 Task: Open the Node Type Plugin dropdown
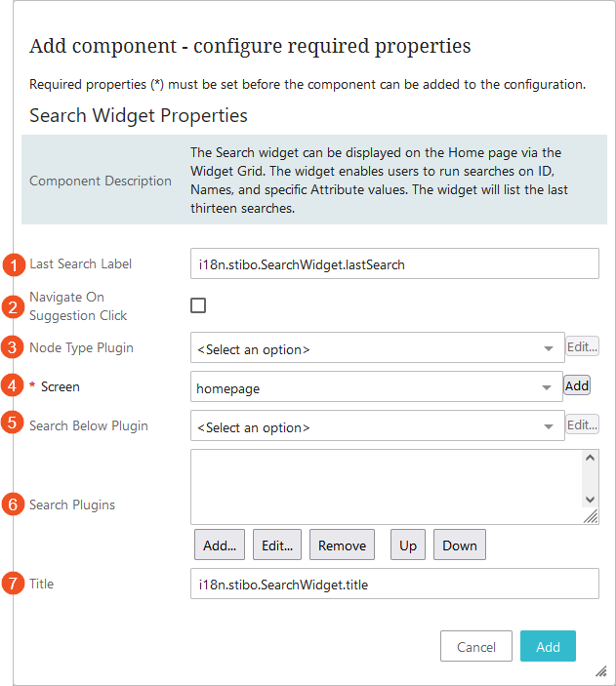pos(377,347)
